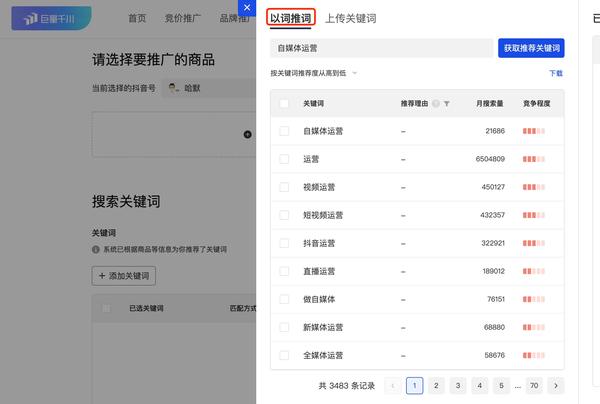Toggle the 已选关键词 header checkbox
Image resolution: width=600 pixels, height=404 pixels.
tap(106, 308)
